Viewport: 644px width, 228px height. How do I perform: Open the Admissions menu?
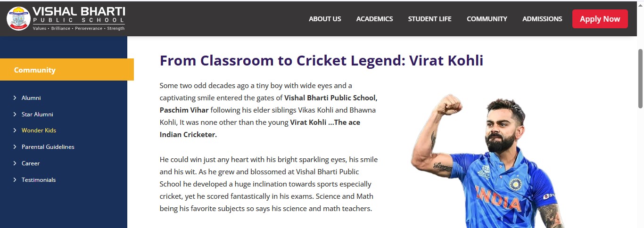click(x=542, y=19)
